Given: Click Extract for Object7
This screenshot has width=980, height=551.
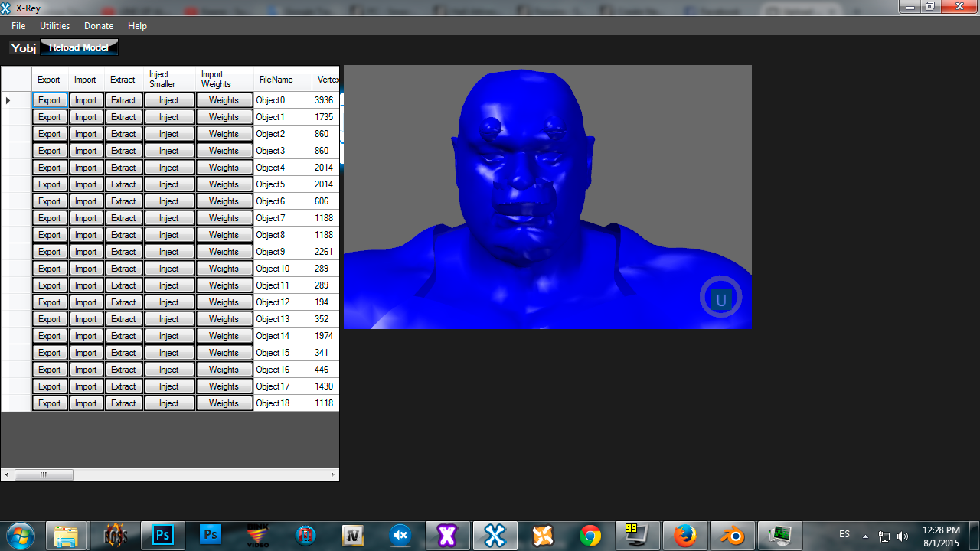Looking at the screenshot, I should click(123, 218).
